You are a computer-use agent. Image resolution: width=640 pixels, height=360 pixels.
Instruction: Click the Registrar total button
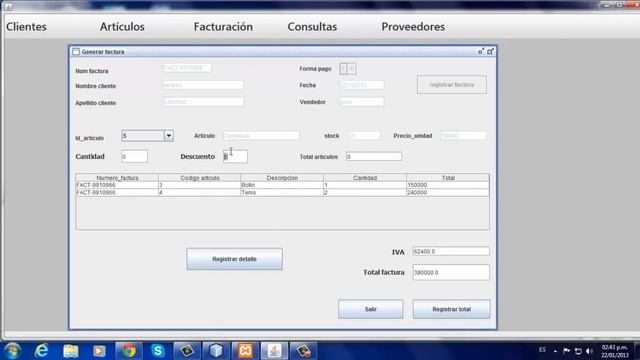[x=451, y=309]
